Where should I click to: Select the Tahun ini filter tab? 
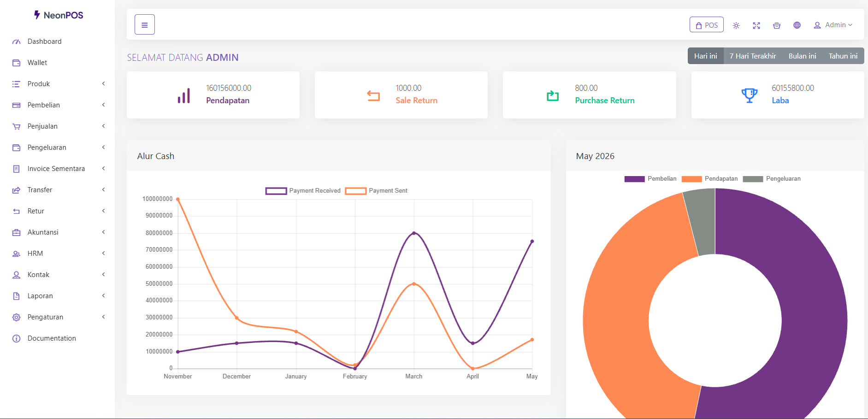pos(843,56)
